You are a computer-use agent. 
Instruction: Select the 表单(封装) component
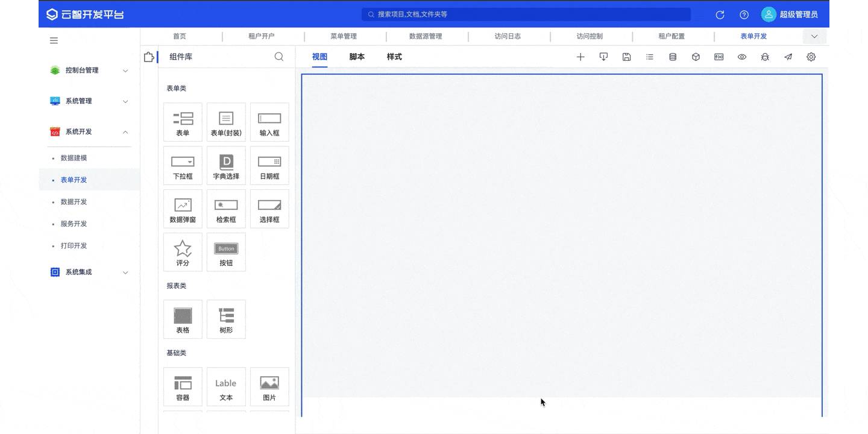[226, 122]
